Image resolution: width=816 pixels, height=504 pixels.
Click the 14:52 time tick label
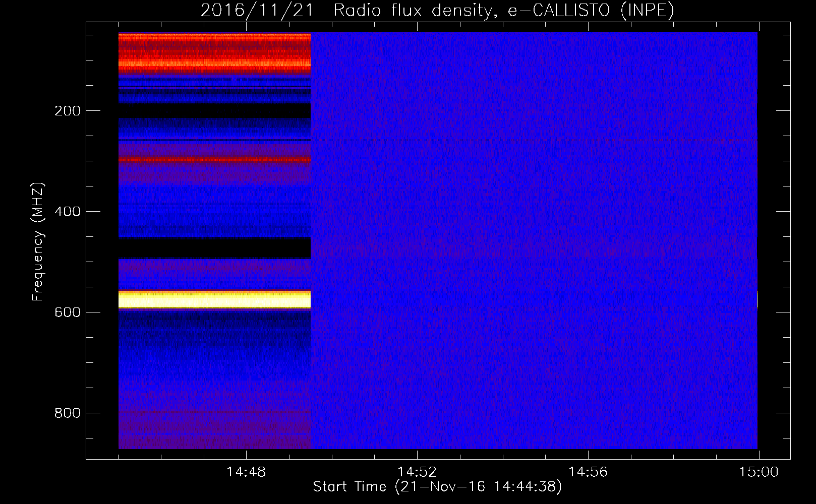click(417, 472)
